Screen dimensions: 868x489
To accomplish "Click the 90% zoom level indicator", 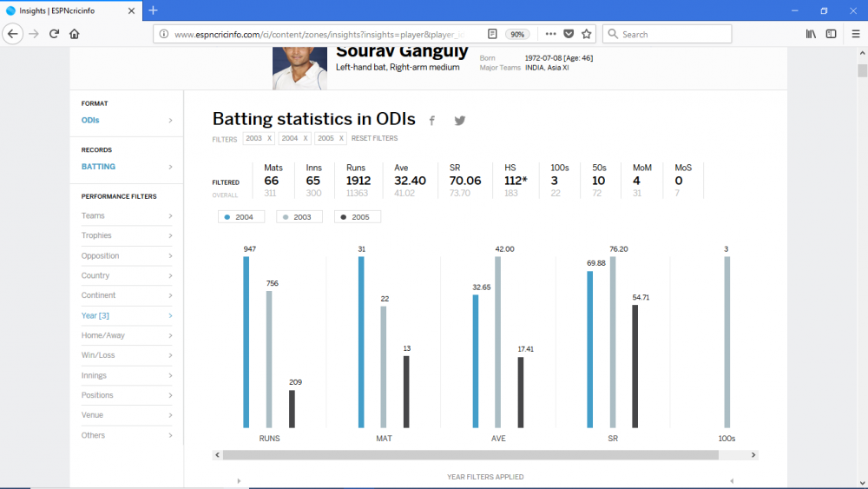I will pyautogui.click(x=517, y=34).
